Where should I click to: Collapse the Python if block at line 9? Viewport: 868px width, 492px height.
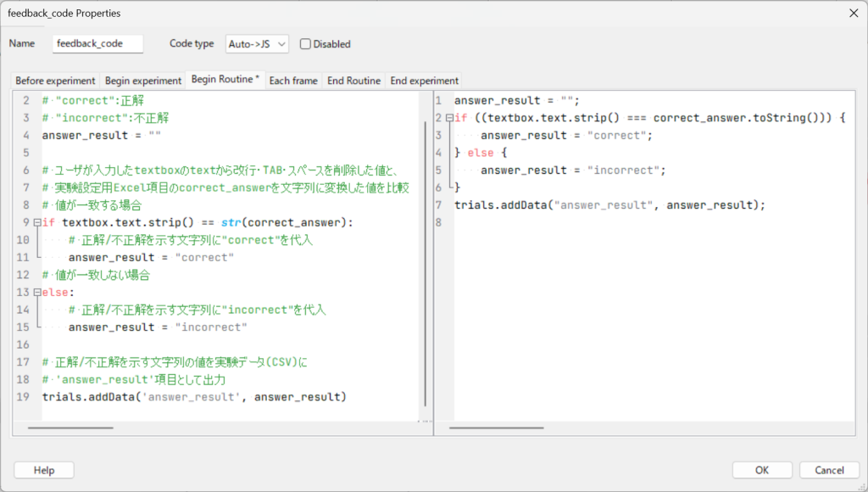pos(37,223)
